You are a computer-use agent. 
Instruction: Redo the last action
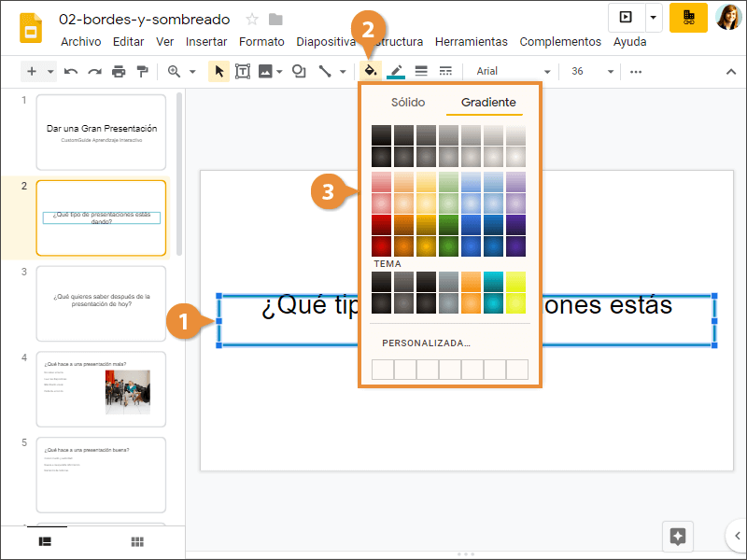[95, 72]
